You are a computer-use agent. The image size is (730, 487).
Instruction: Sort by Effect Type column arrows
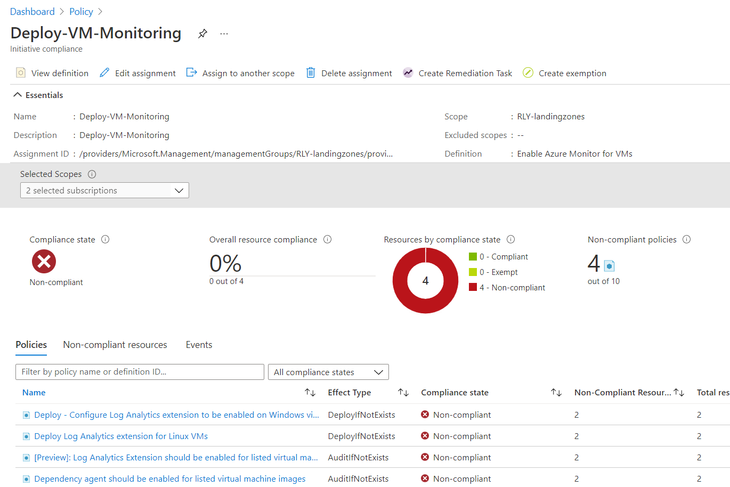pyautogui.click(x=403, y=392)
